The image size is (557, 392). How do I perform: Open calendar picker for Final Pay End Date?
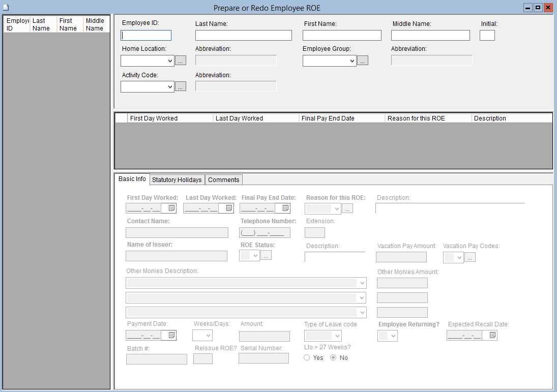(285, 208)
